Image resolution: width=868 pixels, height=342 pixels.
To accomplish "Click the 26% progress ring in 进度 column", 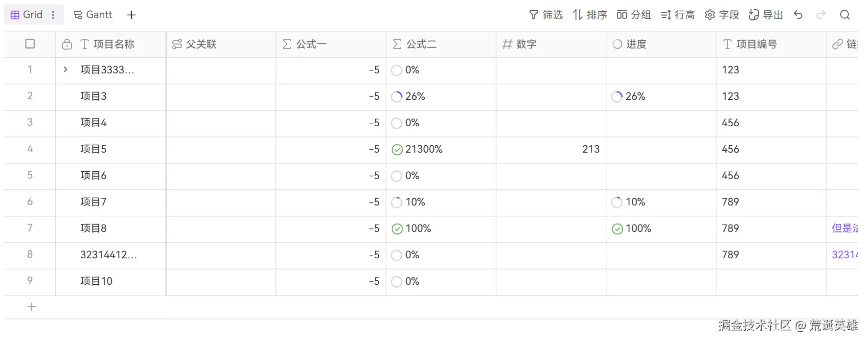I will tap(617, 97).
